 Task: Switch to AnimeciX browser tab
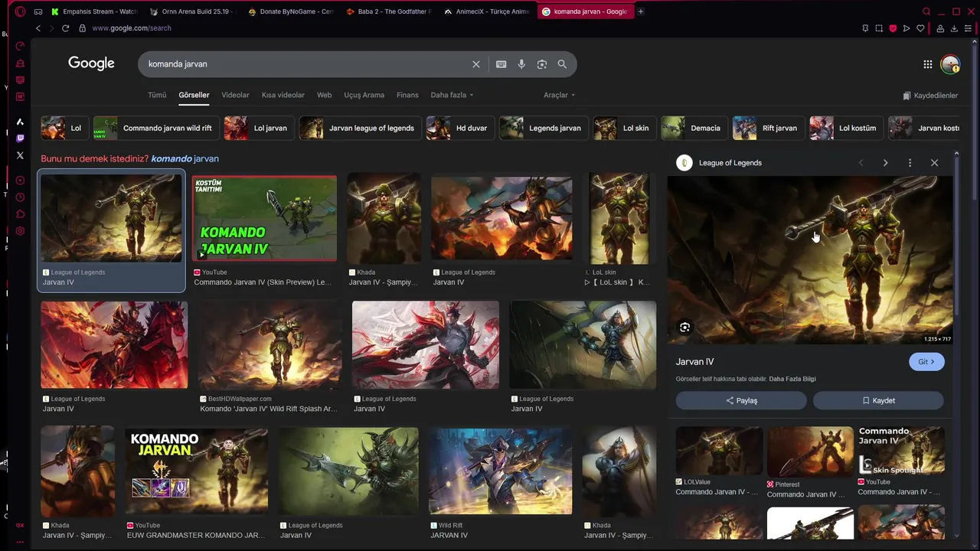486,11
